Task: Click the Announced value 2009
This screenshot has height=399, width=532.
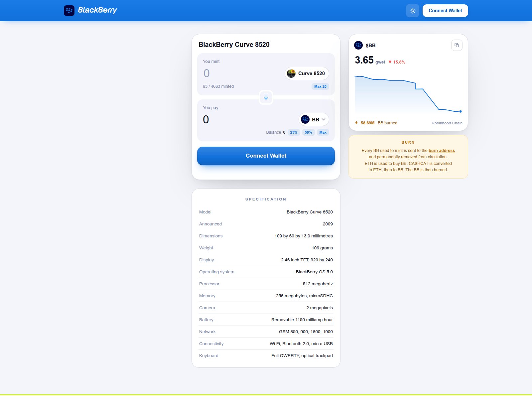Action: coord(328,224)
